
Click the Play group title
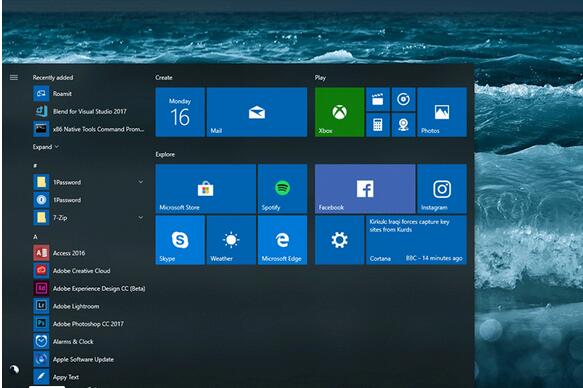pos(320,78)
